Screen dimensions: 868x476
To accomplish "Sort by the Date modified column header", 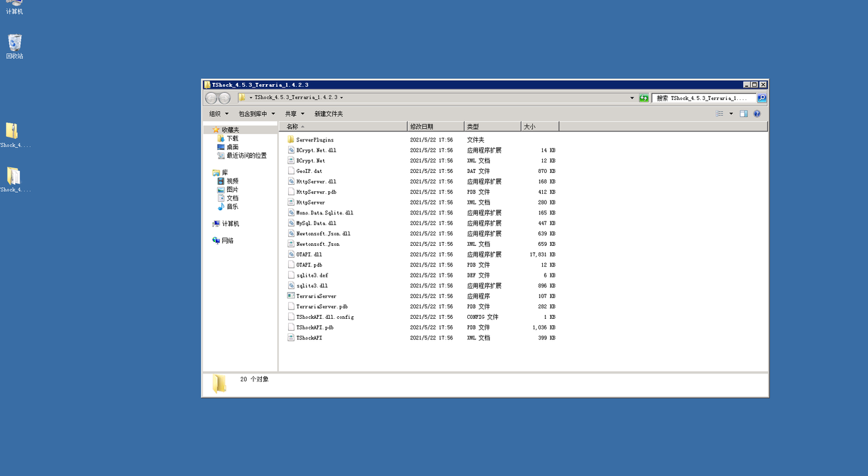I will 436,126.
